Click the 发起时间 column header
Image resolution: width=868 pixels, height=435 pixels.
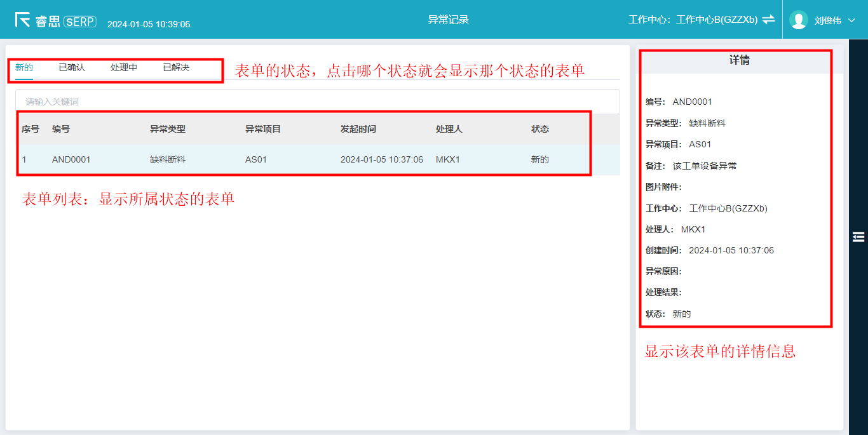click(358, 129)
